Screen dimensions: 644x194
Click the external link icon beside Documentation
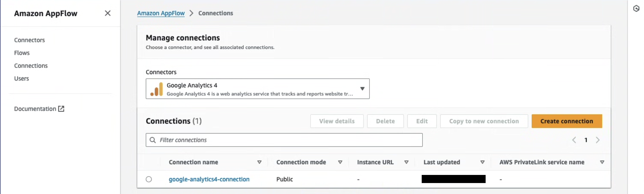click(61, 109)
